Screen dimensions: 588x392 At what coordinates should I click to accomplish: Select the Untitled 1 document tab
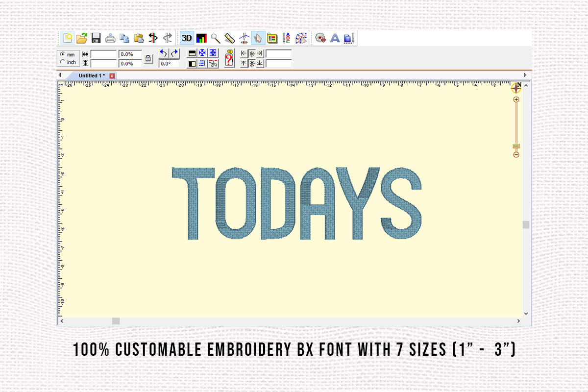(x=91, y=75)
